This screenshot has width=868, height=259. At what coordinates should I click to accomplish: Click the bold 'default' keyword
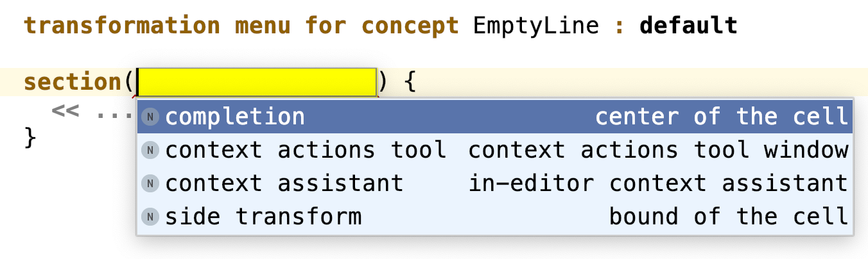coord(688,26)
